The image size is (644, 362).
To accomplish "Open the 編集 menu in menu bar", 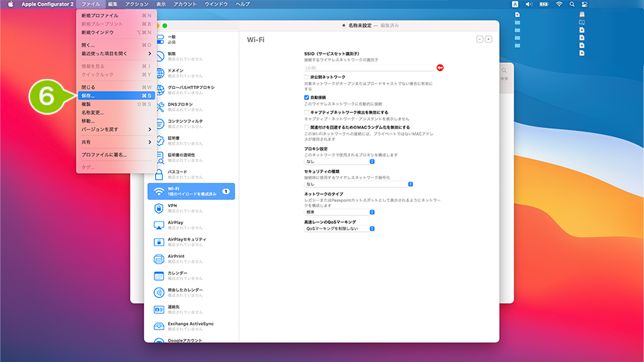I will tap(112, 4).
